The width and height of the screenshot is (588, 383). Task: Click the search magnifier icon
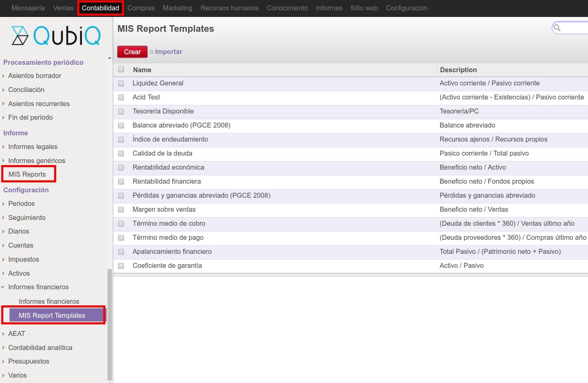click(x=557, y=28)
